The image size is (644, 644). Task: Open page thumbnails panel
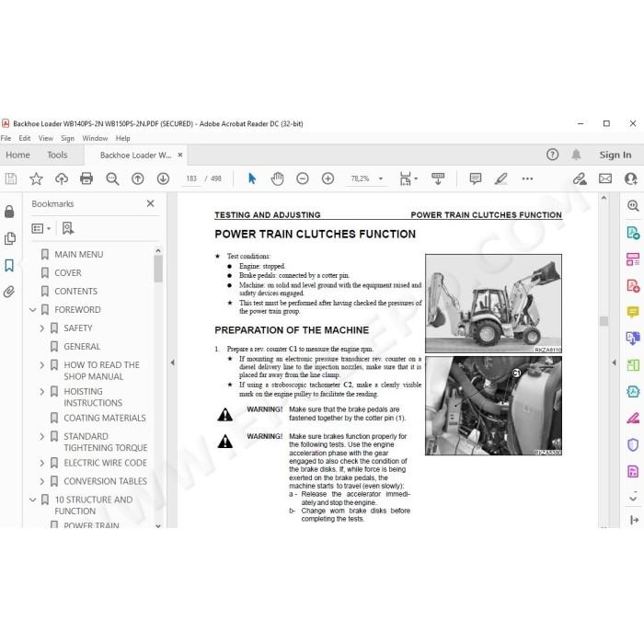point(9,238)
